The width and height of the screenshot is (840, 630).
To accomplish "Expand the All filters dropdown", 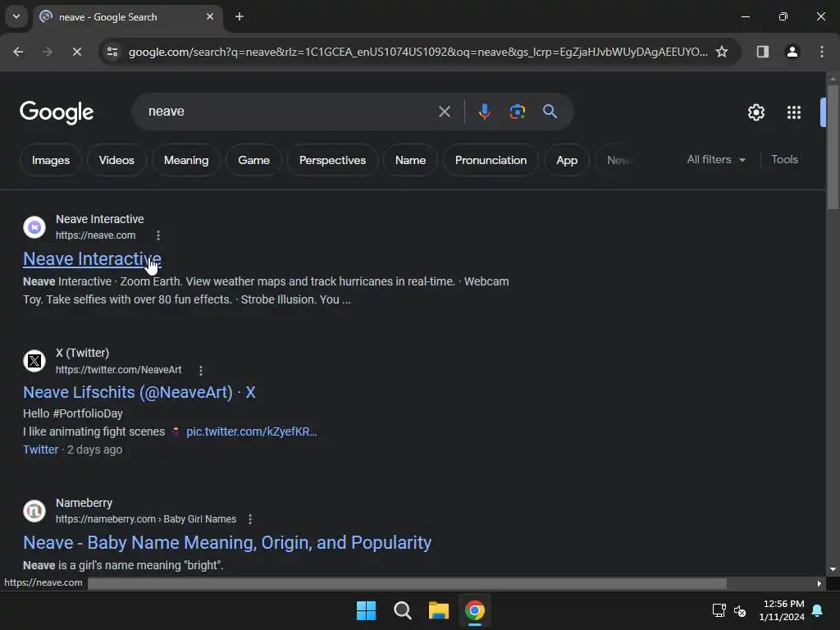I will click(716, 160).
